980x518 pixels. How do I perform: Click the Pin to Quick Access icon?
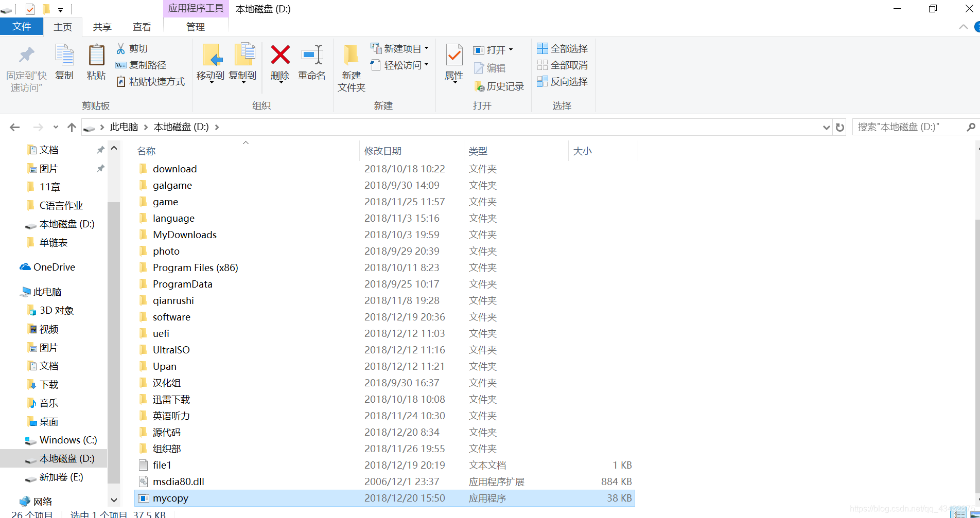pyautogui.click(x=26, y=56)
